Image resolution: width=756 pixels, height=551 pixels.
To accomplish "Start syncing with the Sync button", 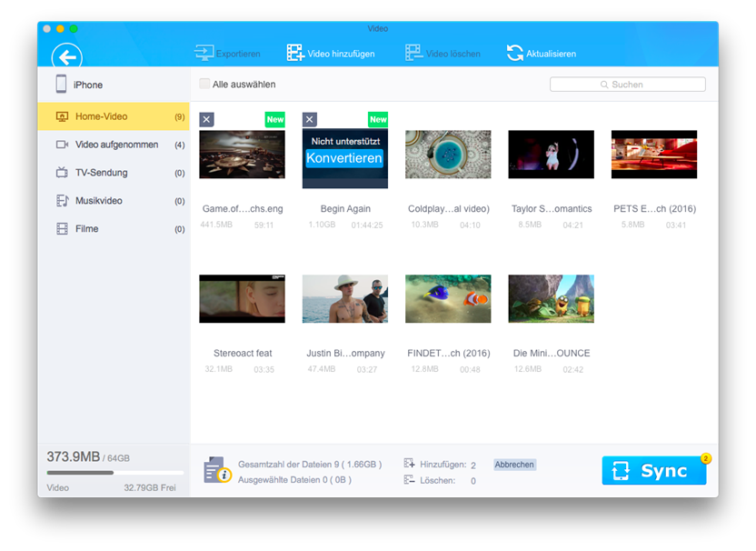I will point(654,470).
